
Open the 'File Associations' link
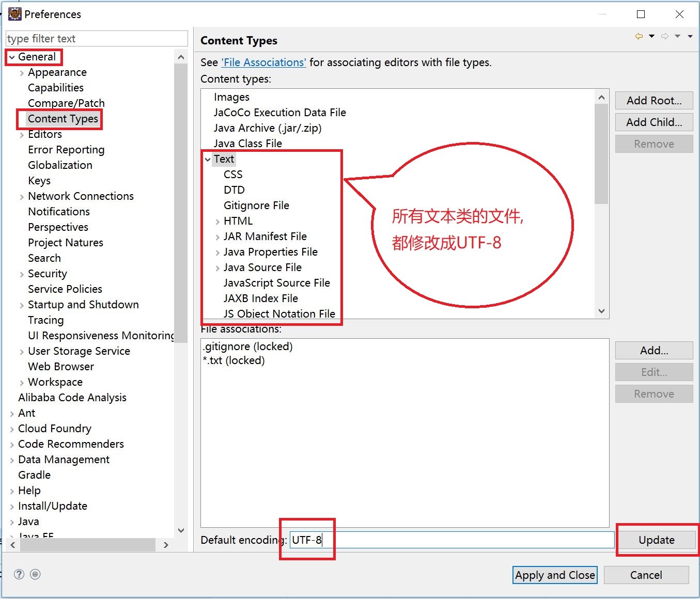263,62
